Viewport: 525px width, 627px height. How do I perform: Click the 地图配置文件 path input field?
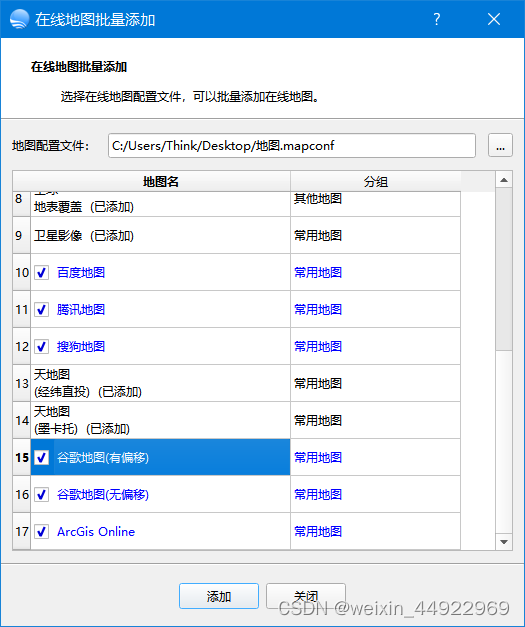tap(291, 146)
